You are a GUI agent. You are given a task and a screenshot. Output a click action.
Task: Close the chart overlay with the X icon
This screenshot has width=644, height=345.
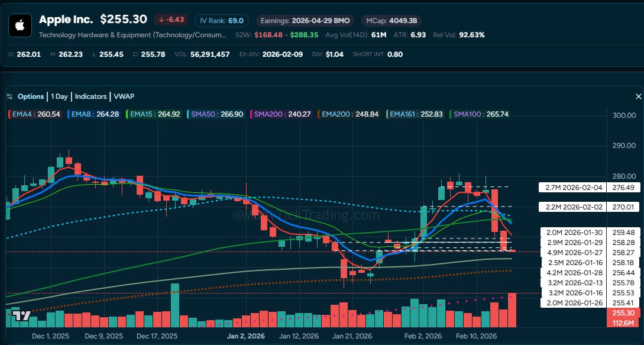[638, 96]
